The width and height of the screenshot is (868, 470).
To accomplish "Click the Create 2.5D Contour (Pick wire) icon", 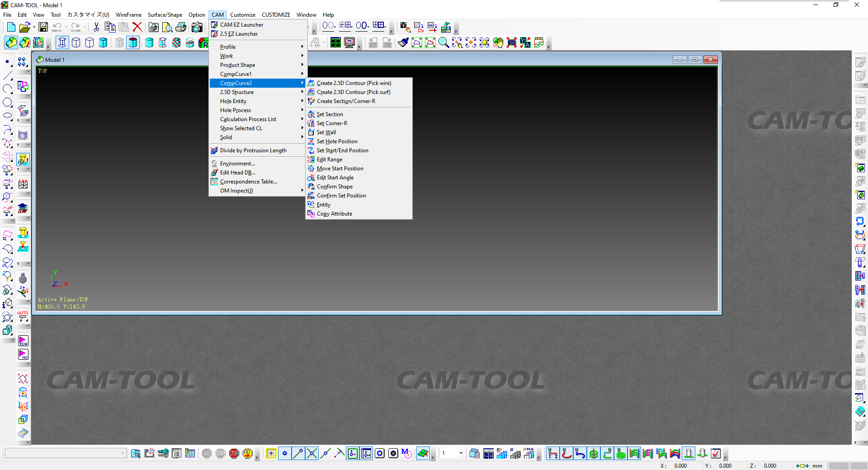I will [x=311, y=83].
